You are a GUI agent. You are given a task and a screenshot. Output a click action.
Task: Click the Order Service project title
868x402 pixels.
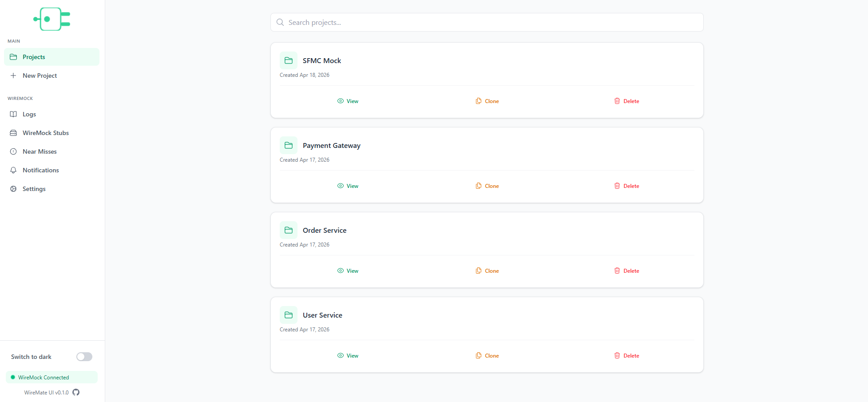(325, 231)
